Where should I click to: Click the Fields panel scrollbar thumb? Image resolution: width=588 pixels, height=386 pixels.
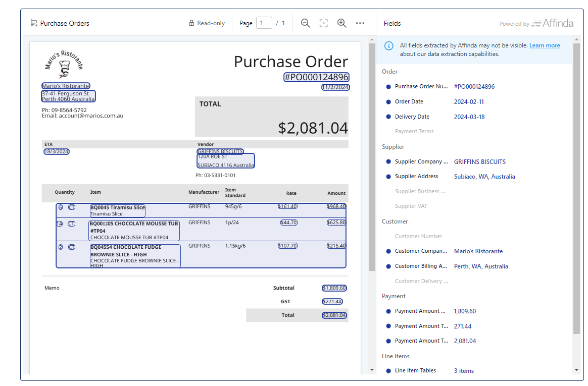(577, 189)
